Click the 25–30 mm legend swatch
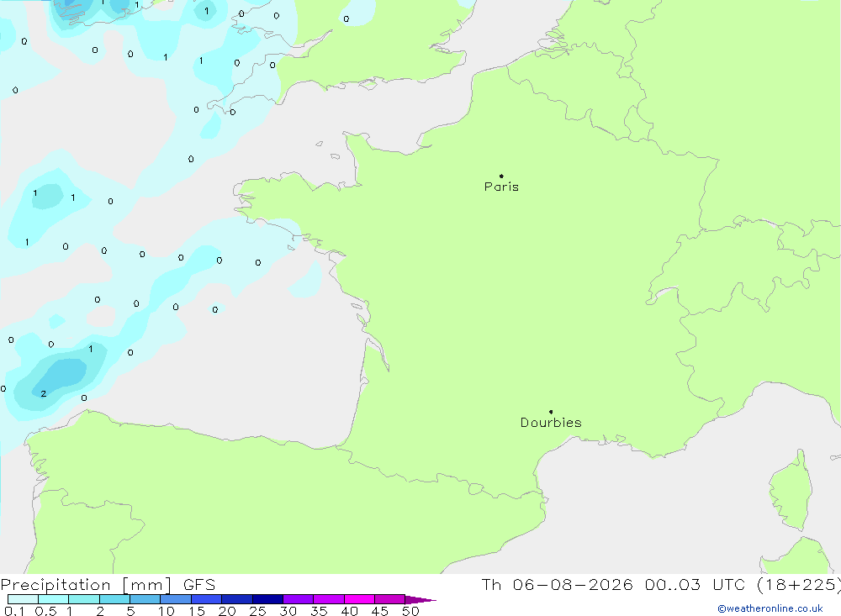The image size is (841, 616). pos(267,599)
